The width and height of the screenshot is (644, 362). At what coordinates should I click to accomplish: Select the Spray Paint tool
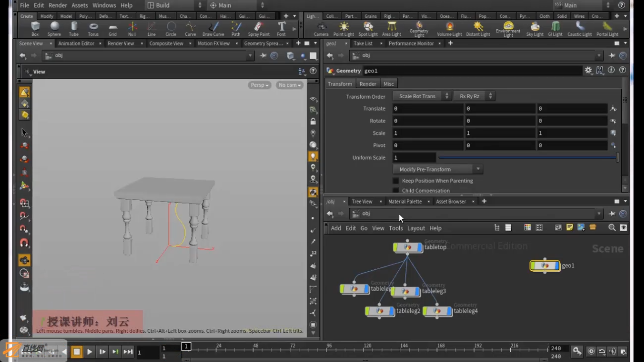(x=259, y=29)
